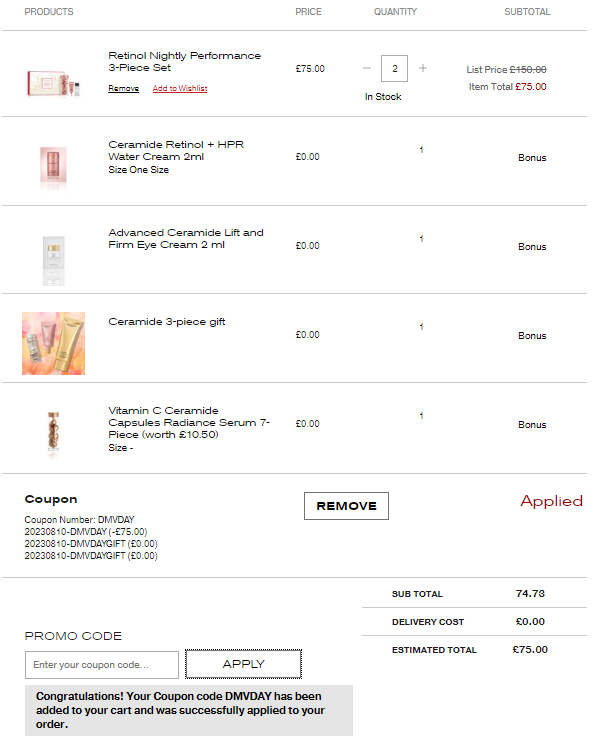View Ceramide 3-piece gift image
This screenshot has height=736, width=600.
pos(53,343)
